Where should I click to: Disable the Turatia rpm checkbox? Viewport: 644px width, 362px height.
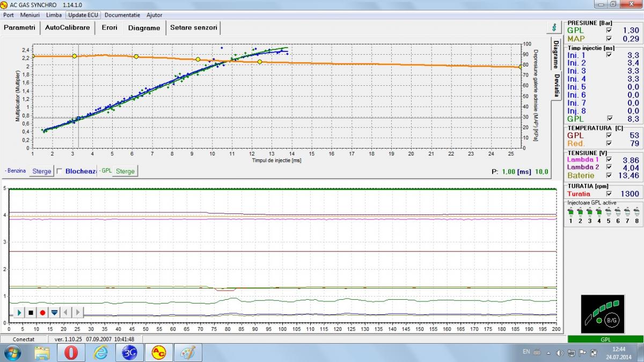[609, 194]
